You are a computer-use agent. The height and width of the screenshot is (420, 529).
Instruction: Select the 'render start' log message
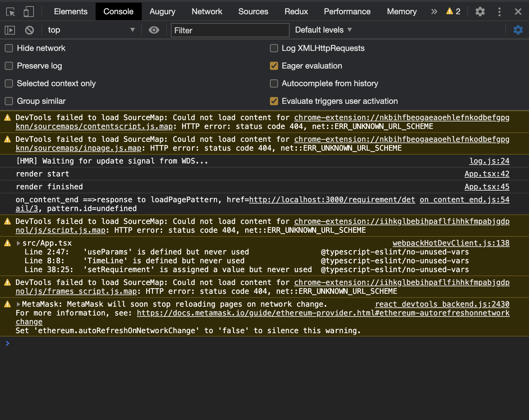point(42,174)
